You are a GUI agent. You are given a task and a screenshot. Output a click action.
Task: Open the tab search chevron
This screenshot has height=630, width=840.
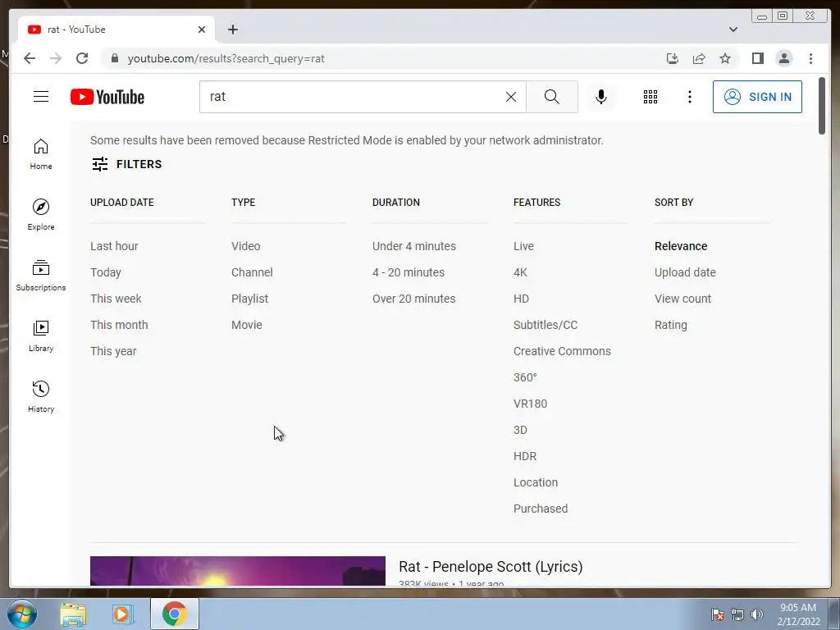733,30
